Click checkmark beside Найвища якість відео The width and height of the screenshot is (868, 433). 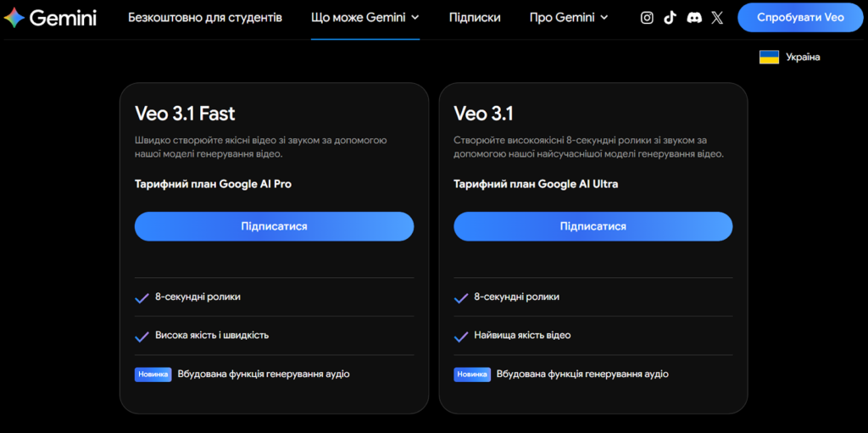pos(461,336)
